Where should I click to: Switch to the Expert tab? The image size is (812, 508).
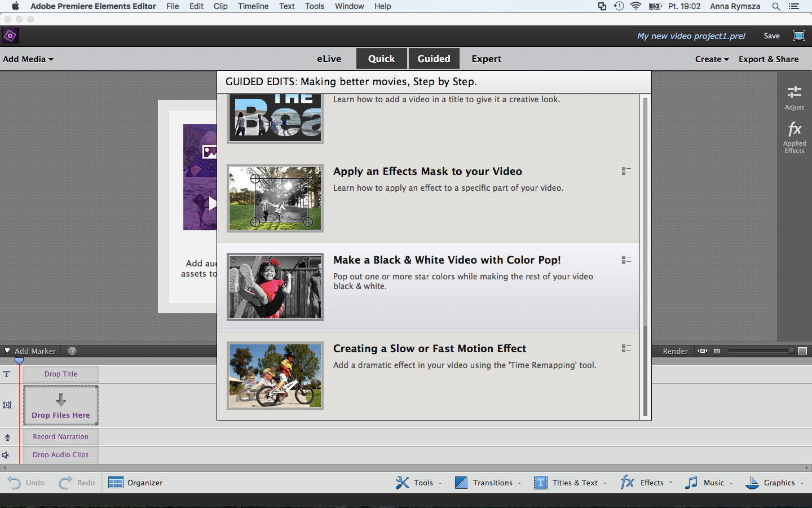point(486,59)
